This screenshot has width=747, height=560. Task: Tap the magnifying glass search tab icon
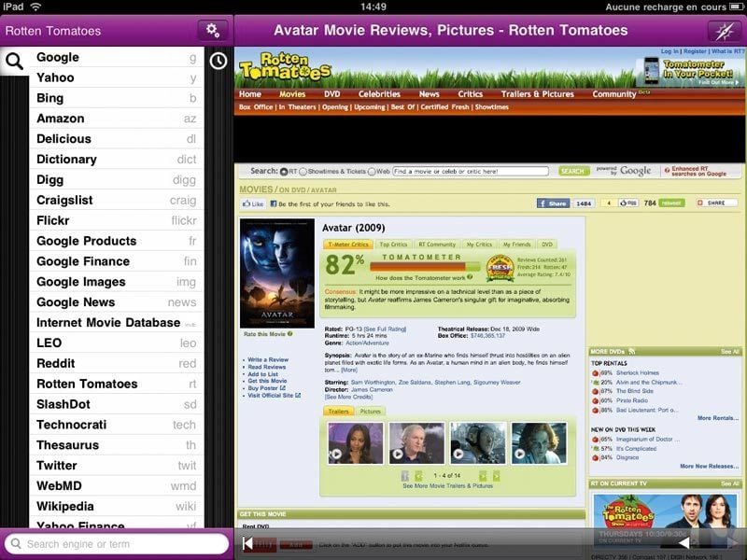[x=15, y=63]
